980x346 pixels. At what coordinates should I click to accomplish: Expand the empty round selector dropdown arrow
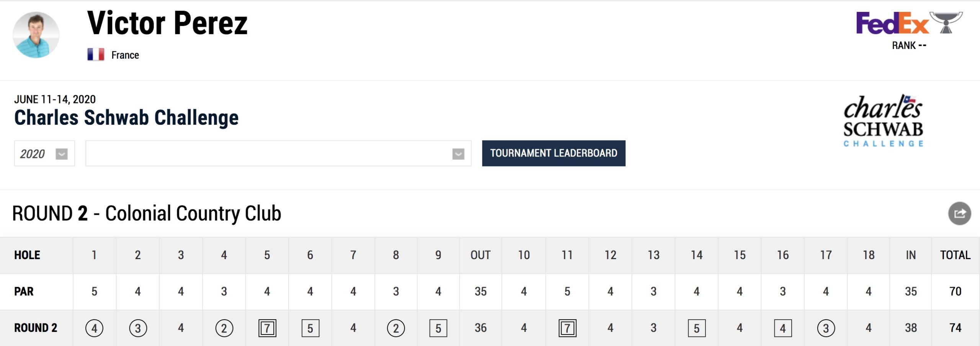[458, 154]
